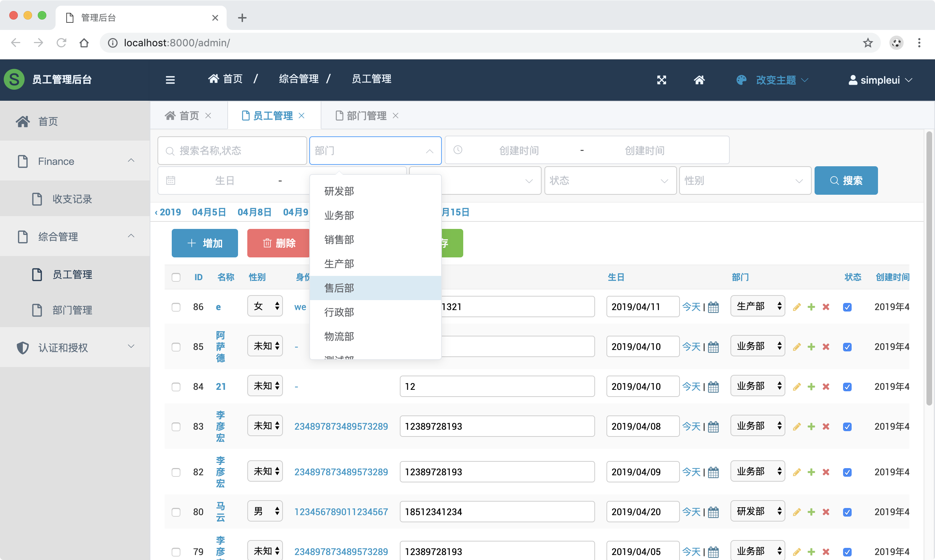The height and width of the screenshot is (560, 935).
Task: Open the calendar icon for row 83 birthday
Action: coord(713,427)
